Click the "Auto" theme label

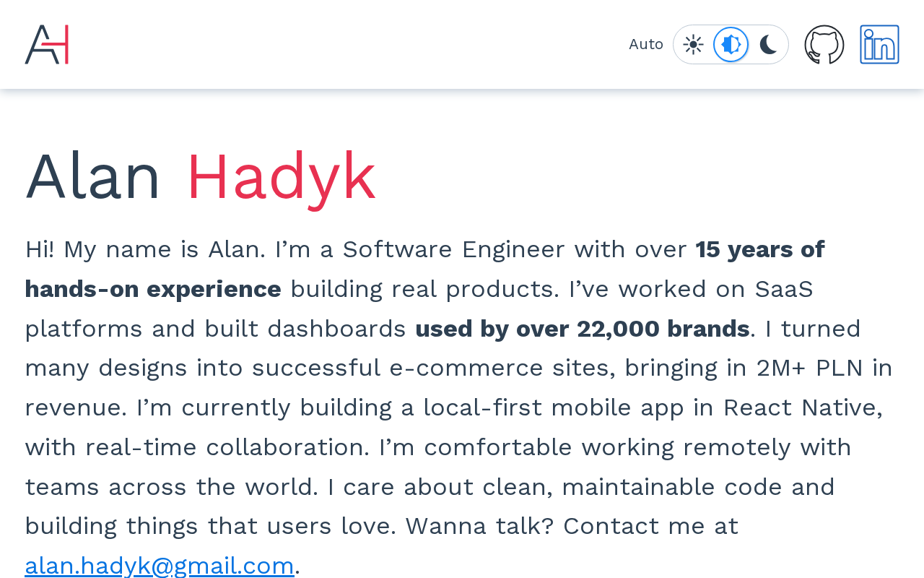[646, 45]
